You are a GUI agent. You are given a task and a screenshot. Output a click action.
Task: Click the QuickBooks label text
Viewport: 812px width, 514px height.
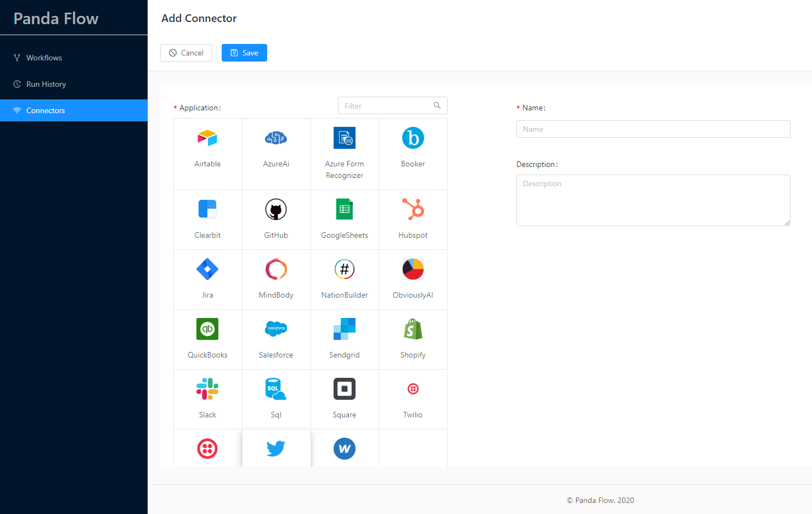pos(207,355)
